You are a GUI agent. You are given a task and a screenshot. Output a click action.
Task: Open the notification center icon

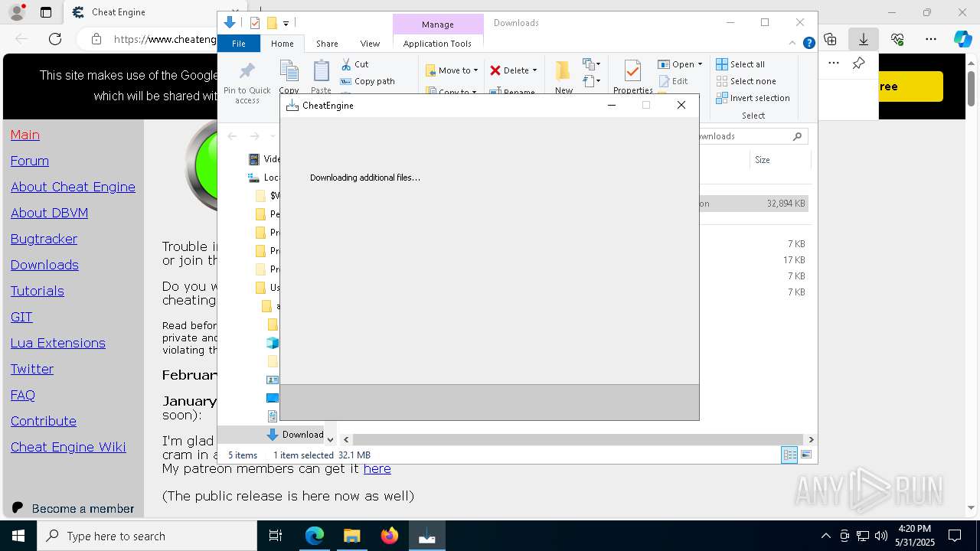(x=955, y=536)
